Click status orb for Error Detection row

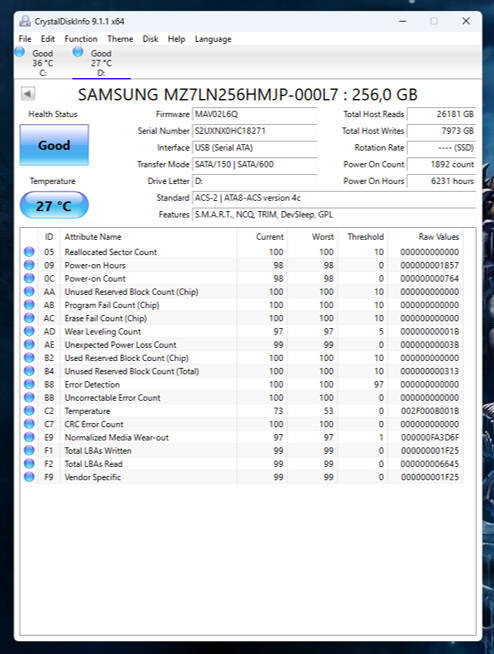tap(29, 384)
